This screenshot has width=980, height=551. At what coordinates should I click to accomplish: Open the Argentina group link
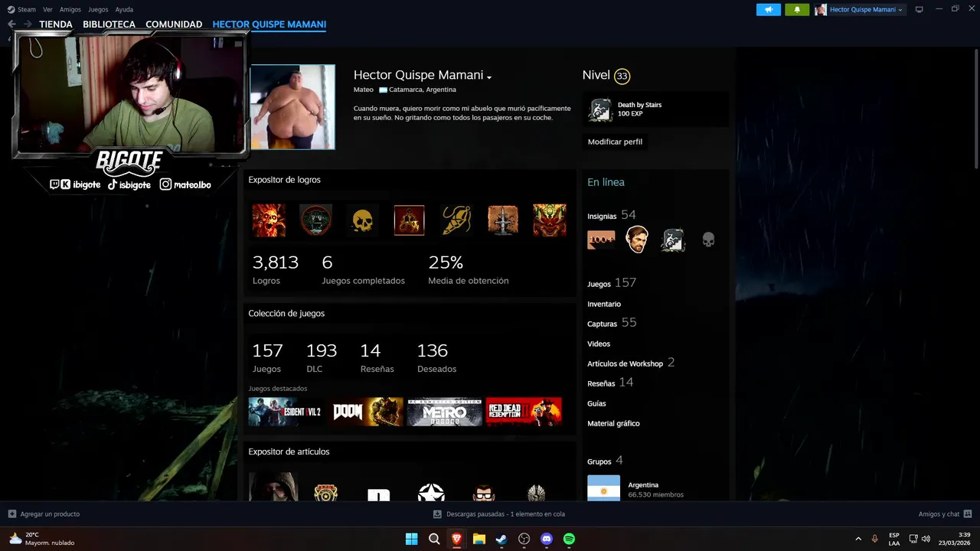(x=643, y=485)
